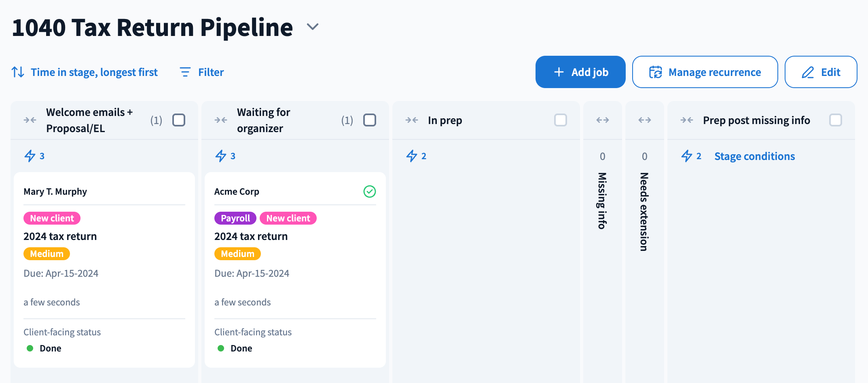Click automations bolt in Welcome emails column
868x383 pixels.
[x=30, y=156]
